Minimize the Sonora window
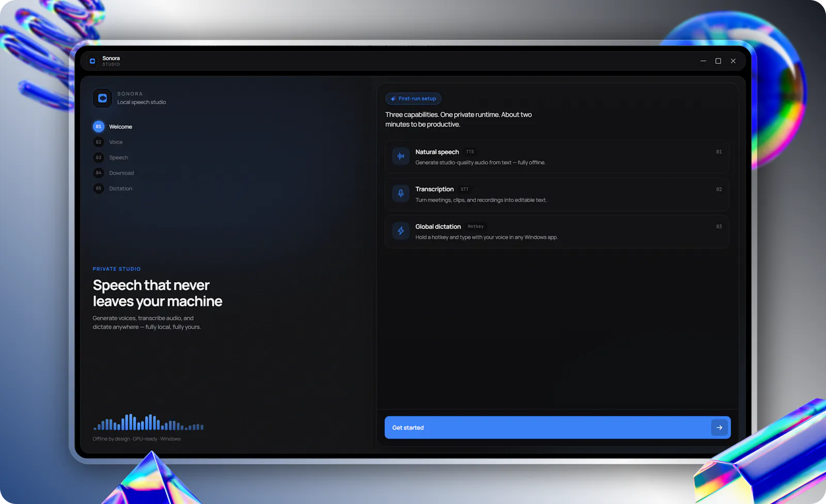This screenshot has height=504, width=826. coord(703,61)
